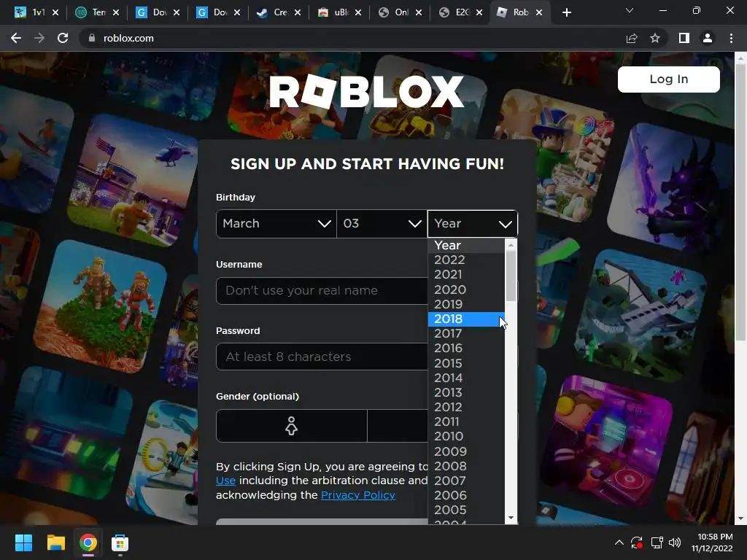
Task: Switch to the uBl tab
Action: tap(333, 12)
